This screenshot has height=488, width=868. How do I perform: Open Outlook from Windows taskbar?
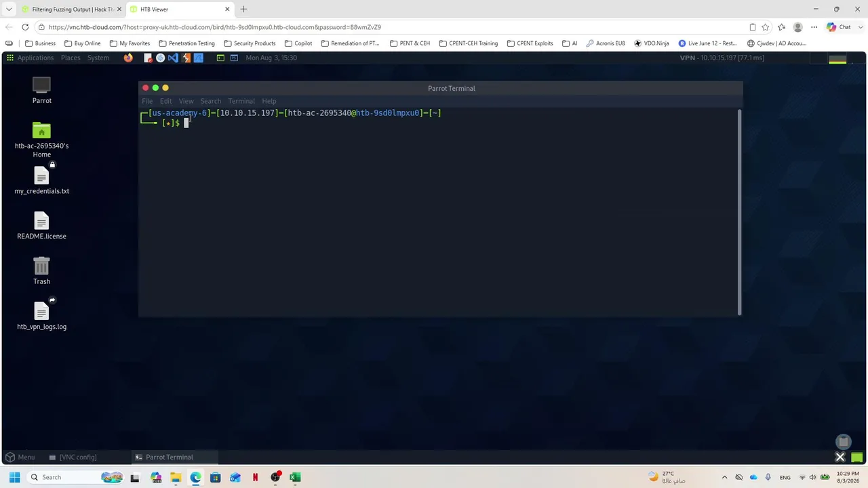(x=235, y=477)
